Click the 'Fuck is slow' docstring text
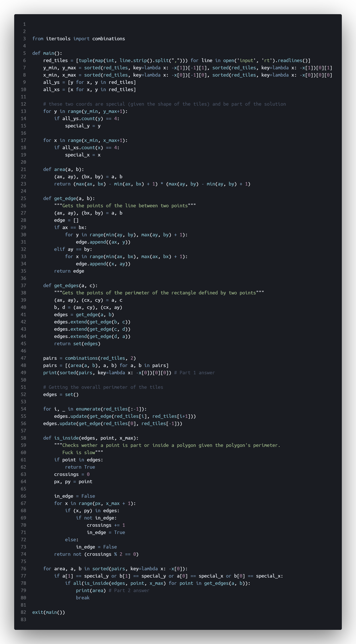The height and width of the screenshot is (644, 356). click(x=79, y=453)
